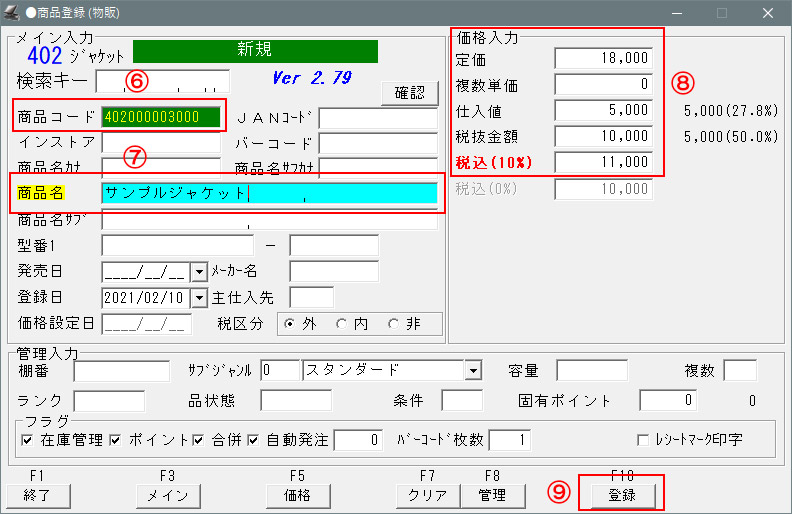
Task: Click the 確認 confirm button
Action: click(x=409, y=93)
